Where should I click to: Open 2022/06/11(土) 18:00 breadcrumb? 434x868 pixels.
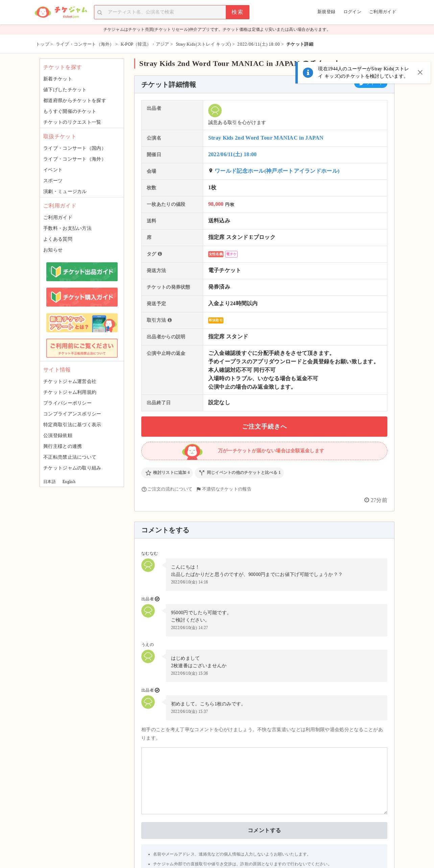[x=258, y=44]
